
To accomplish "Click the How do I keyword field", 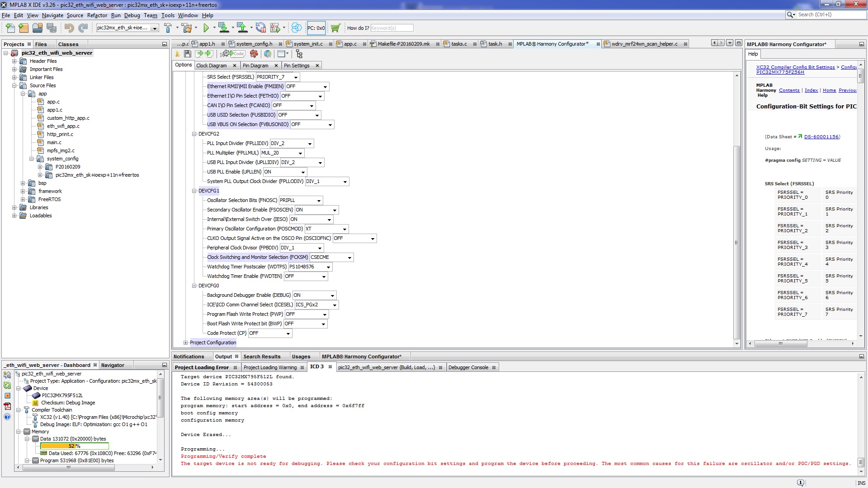I will [x=392, y=28].
